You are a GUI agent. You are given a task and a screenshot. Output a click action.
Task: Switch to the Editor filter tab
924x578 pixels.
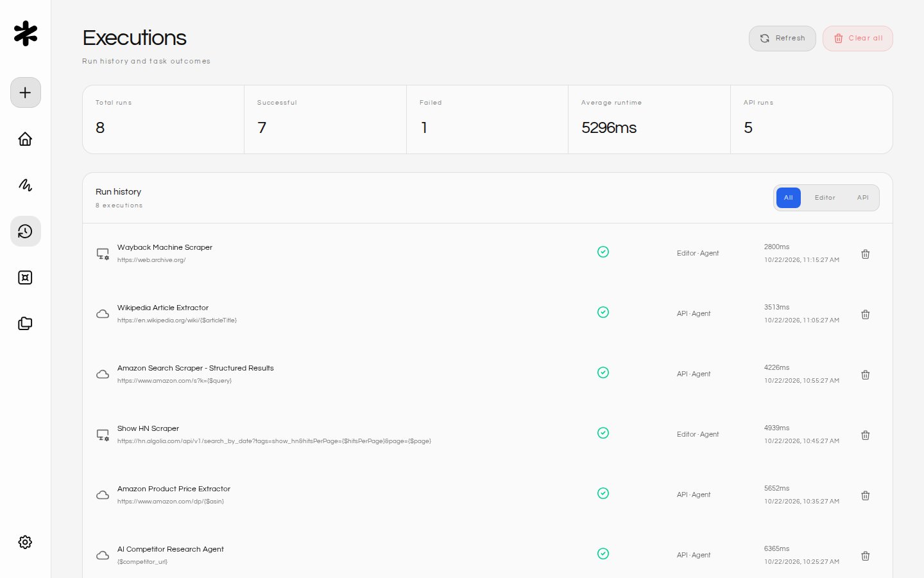[x=825, y=198]
